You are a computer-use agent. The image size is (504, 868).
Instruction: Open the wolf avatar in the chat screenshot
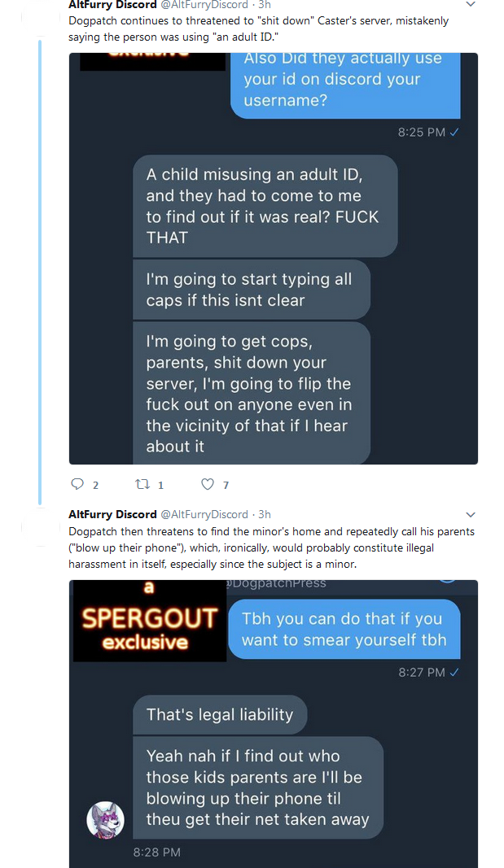[105, 820]
